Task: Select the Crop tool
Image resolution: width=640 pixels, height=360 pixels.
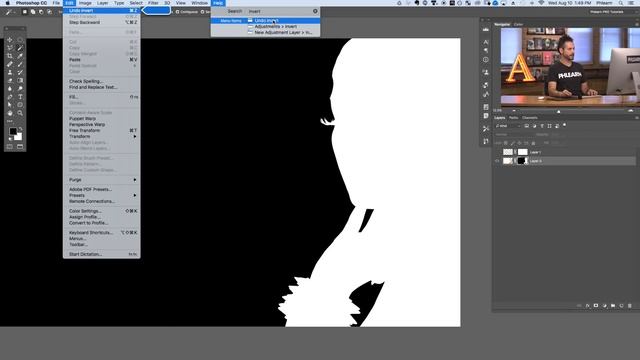Action: [x=10, y=56]
